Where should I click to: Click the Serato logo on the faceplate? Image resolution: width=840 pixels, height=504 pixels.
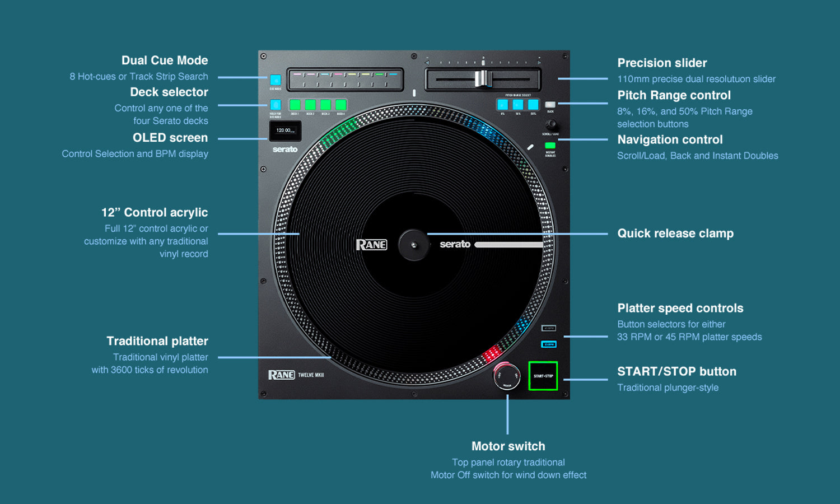click(x=286, y=148)
